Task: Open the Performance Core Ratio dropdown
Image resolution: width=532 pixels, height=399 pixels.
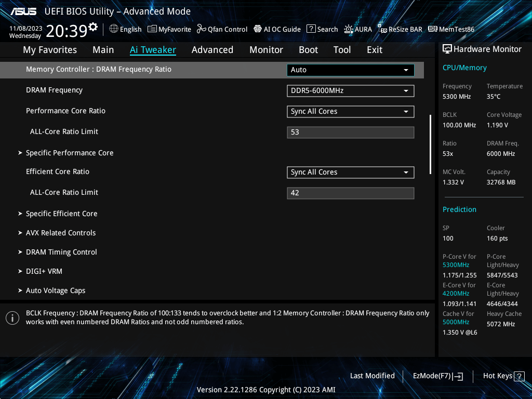Action: click(x=351, y=112)
